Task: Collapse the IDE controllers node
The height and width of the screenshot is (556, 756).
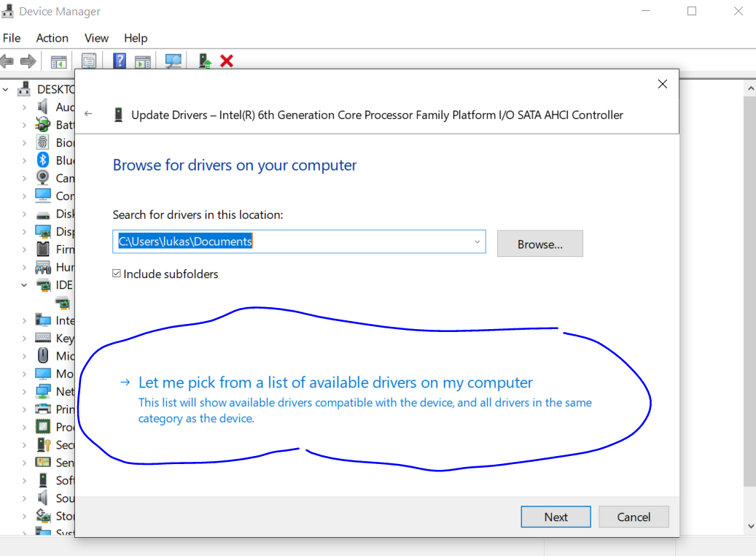Action: pos(24,285)
